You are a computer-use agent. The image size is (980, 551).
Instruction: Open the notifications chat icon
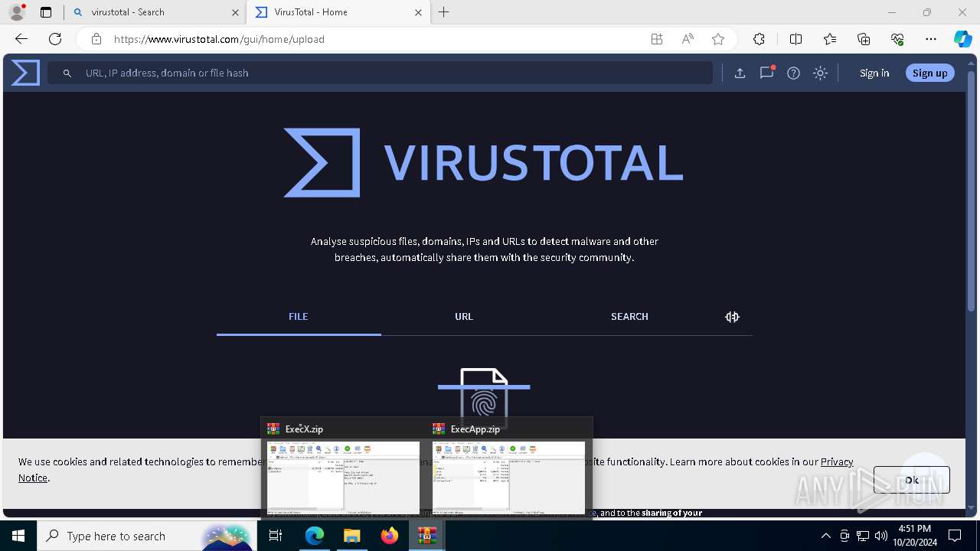[x=766, y=73]
